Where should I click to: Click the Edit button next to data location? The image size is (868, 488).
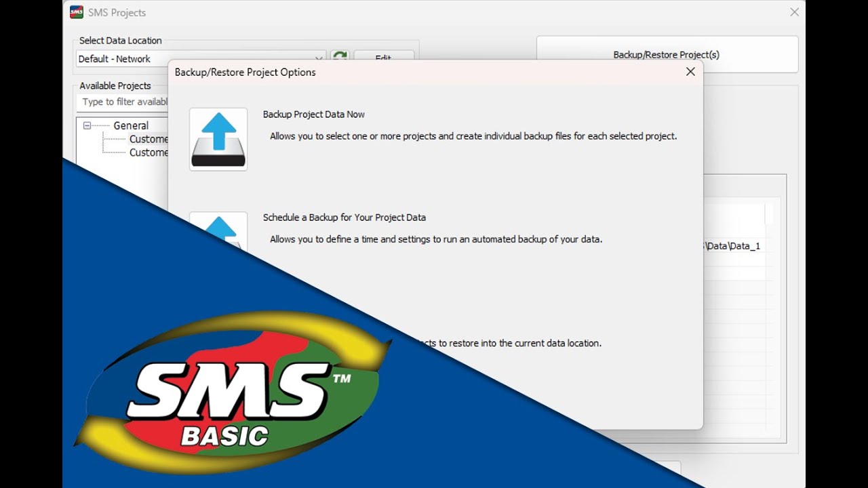[384, 57]
